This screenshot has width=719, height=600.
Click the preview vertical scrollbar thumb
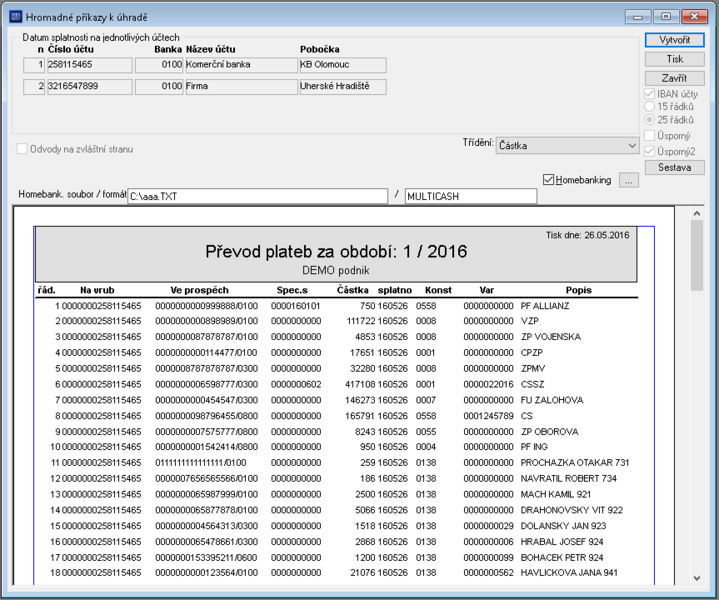(x=697, y=255)
